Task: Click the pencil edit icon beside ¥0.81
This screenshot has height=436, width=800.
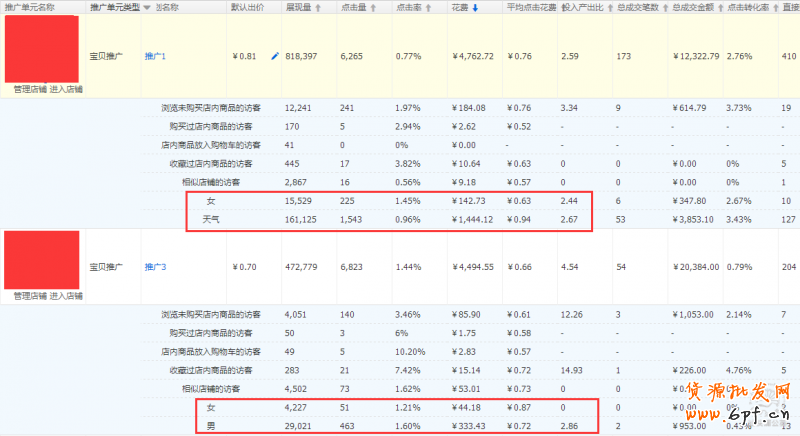Action: pos(275,56)
